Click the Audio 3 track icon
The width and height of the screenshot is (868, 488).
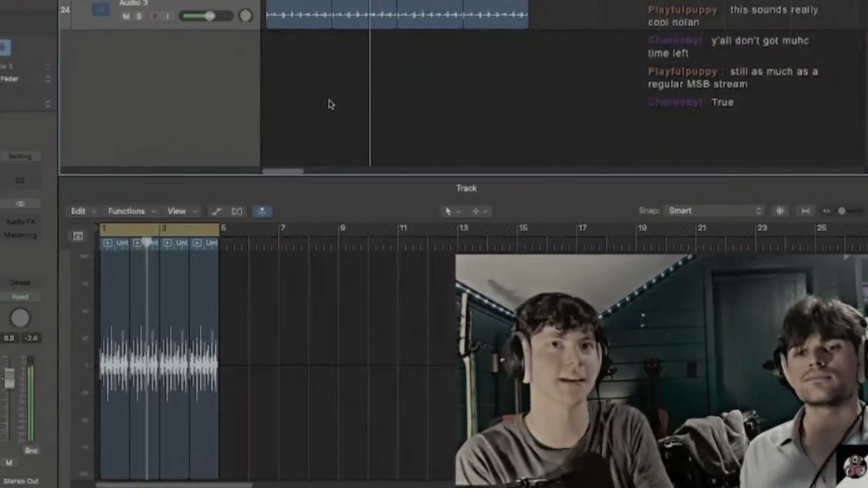pyautogui.click(x=100, y=9)
